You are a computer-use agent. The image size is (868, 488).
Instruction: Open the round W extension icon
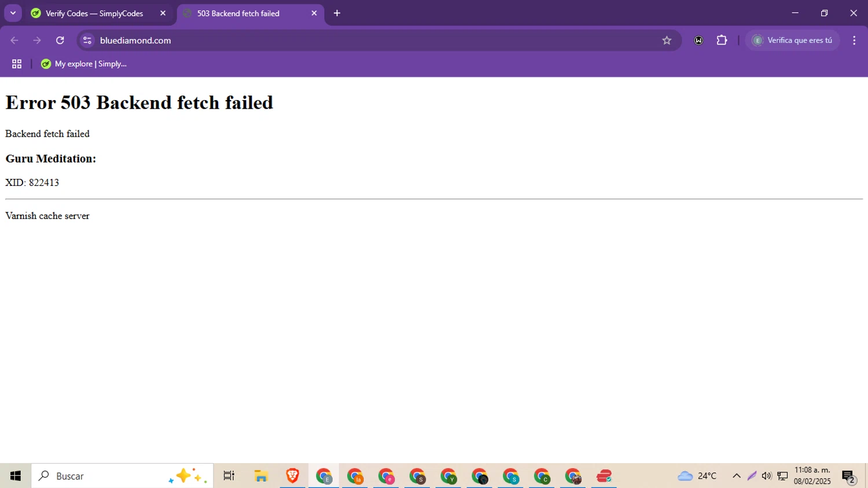coord(699,41)
